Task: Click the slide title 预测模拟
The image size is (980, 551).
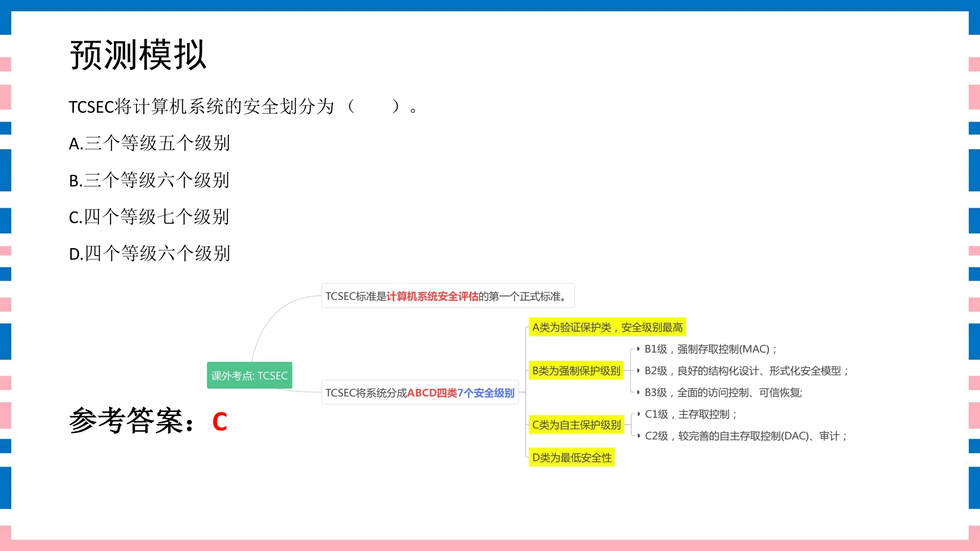Action: (x=138, y=55)
